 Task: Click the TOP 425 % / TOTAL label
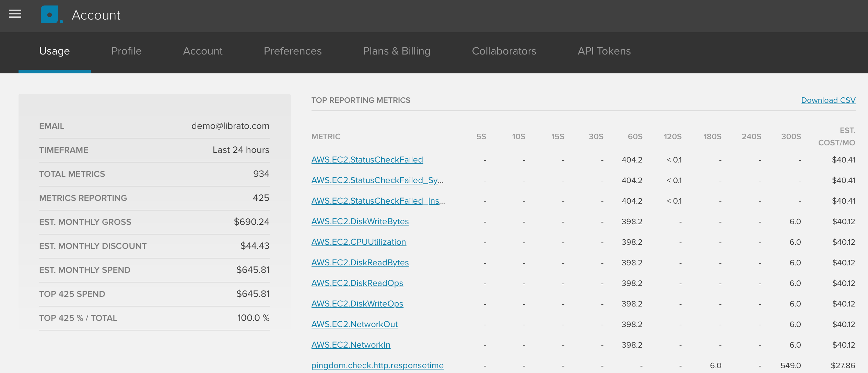point(78,318)
